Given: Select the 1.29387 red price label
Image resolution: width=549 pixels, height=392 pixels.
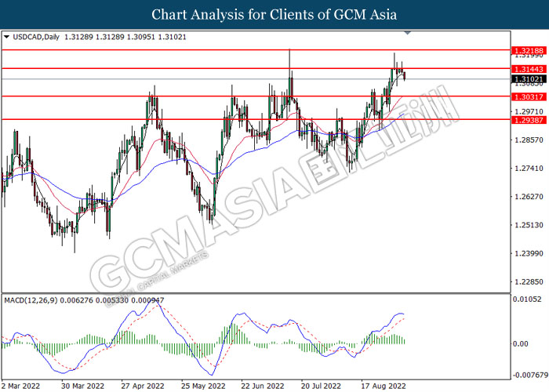Looking at the screenshot, I should 529,120.
